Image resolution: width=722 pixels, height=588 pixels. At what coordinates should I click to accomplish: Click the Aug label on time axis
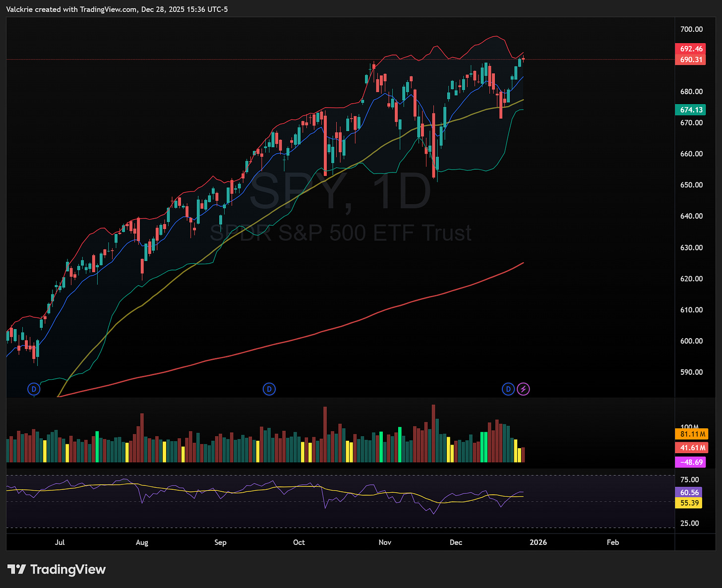(x=142, y=542)
